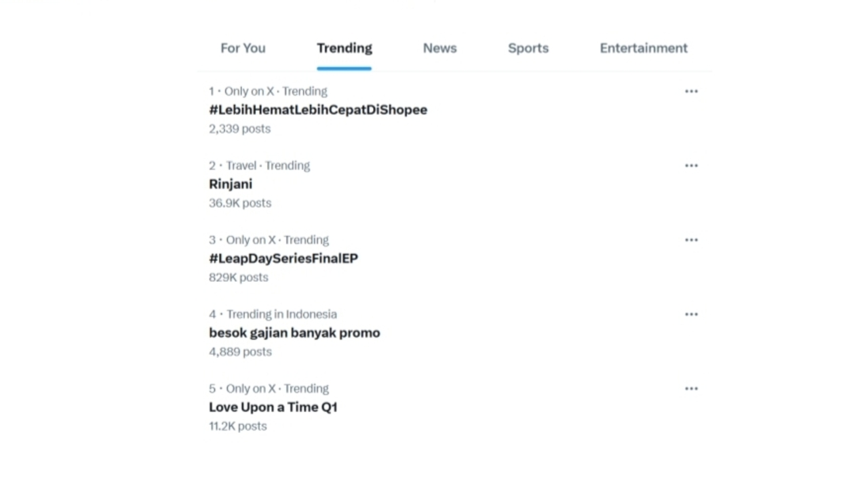
Task: Go to the Sports tab
Action: (x=528, y=48)
